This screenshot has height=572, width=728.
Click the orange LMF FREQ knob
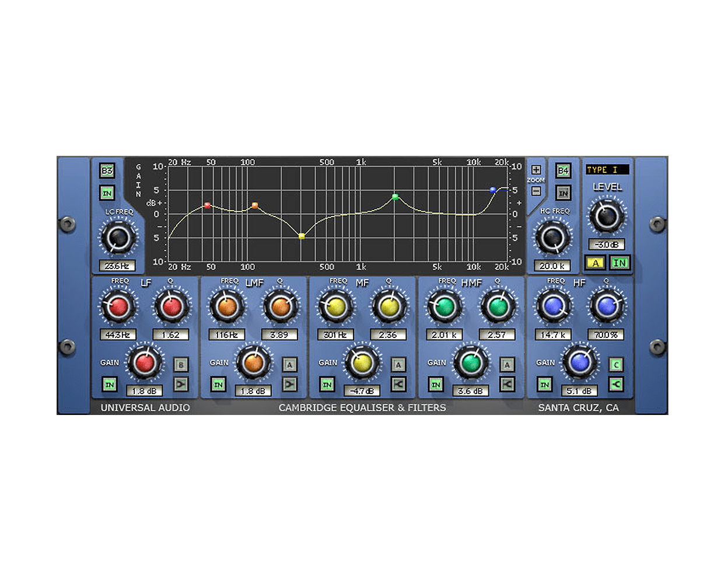[x=227, y=306]
